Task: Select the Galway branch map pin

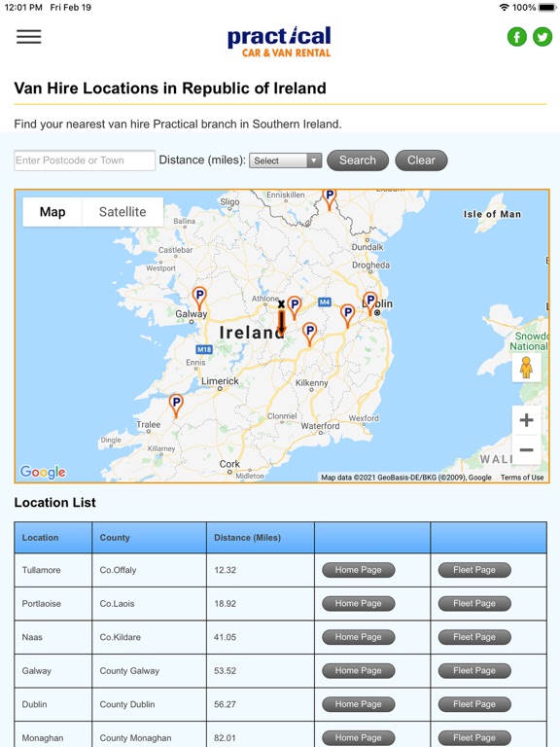Action: point(199,299)
